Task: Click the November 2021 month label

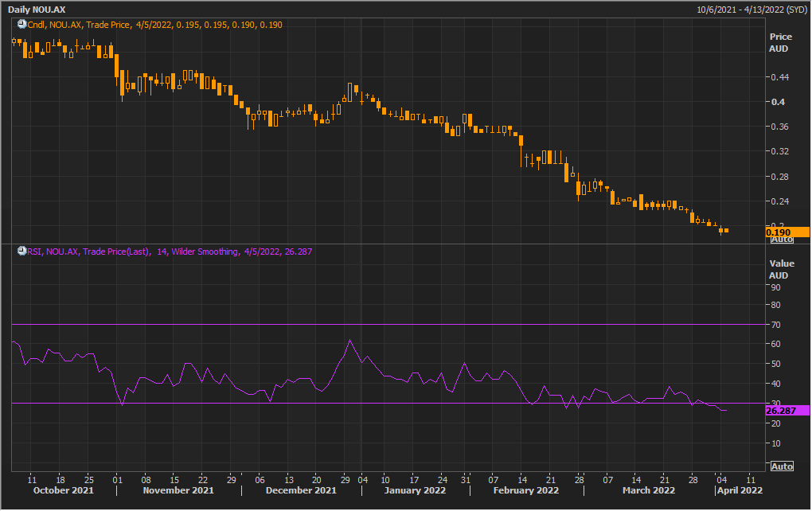Action: point(178,490)
